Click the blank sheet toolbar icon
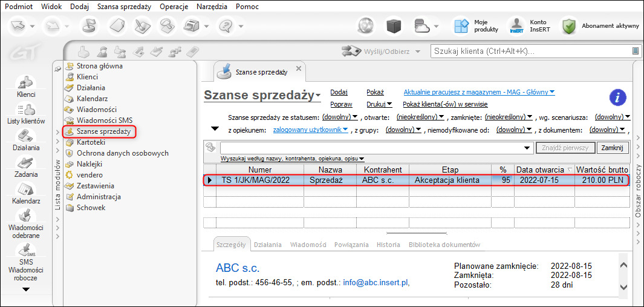The image size is (644, 307). [116, 26]
